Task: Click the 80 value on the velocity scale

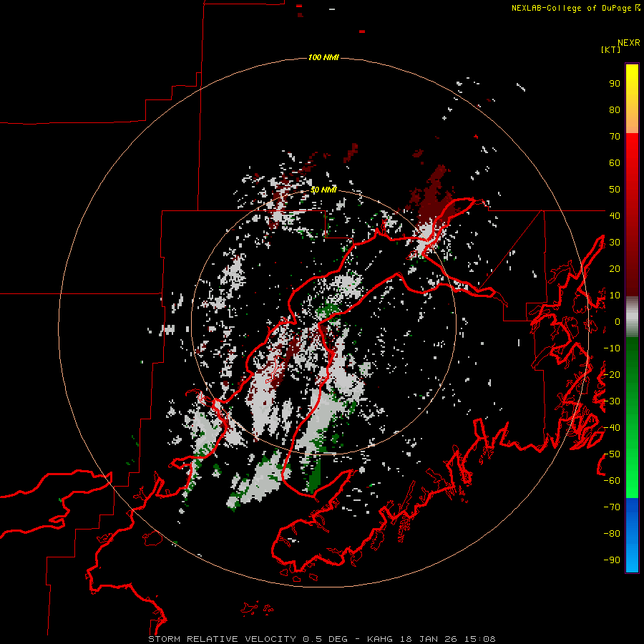Action: pyautogui.click(x=615, y=110)
